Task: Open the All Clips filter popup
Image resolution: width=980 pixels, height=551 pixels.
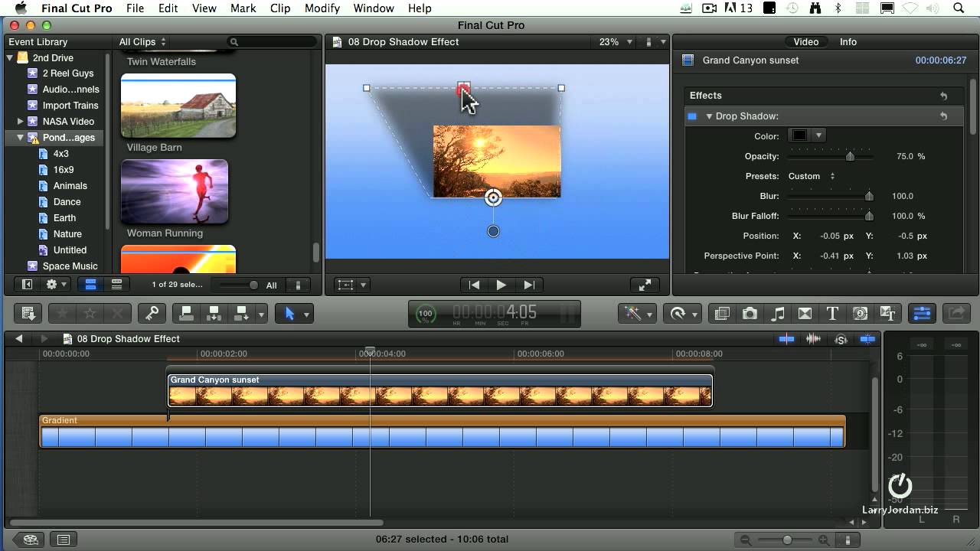Action: tap(142, 42)
